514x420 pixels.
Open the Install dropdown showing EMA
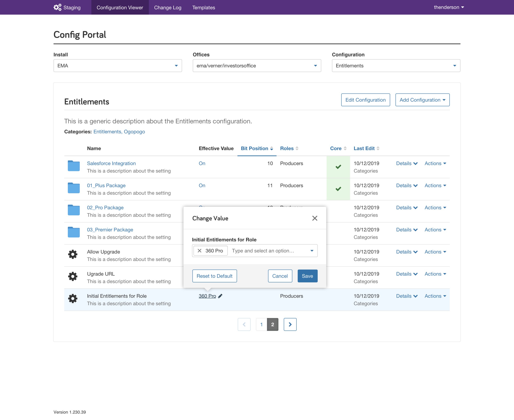click(x=118, y=66)
